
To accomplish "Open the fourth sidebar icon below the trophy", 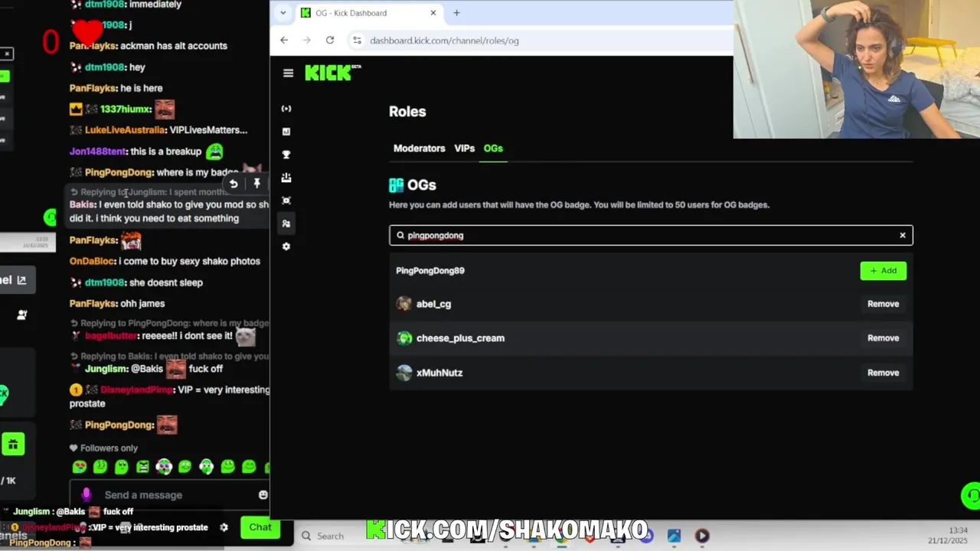I will click(286, 178).
